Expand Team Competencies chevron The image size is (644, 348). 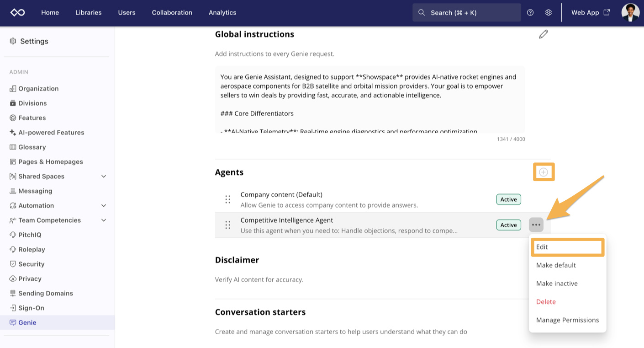tap(104, 220)
